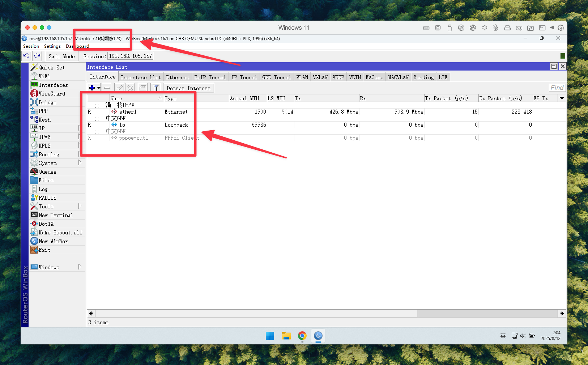This screenshot has width=588, height=365.
Task: Open the Interfaces sidebar entry
Action: coord(53,85)
